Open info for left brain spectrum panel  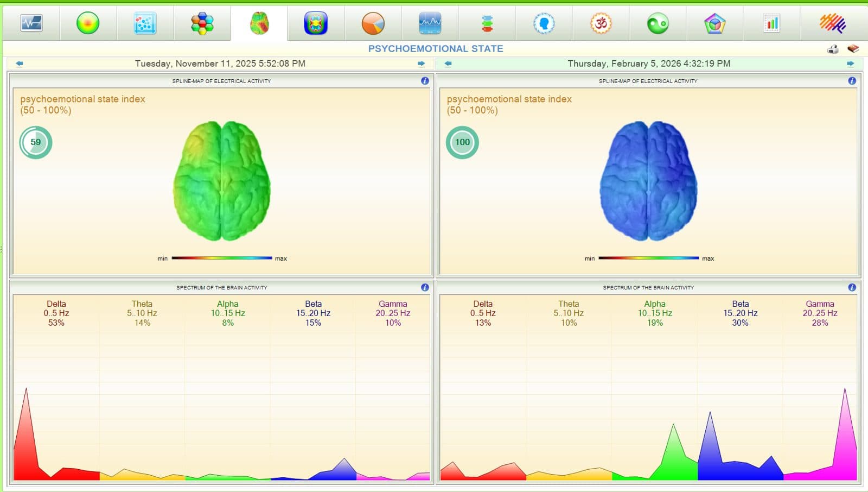pos(425,287)
